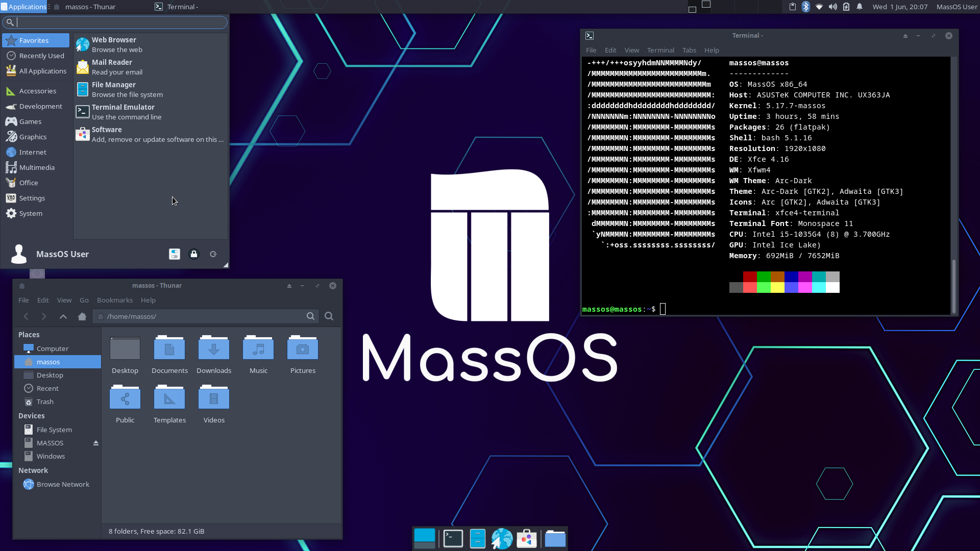The height and width of the screenshot is (551, 980).
Task: Open the settings manager toggle icon
Action: pyautogui.click(x=175, y=254)
